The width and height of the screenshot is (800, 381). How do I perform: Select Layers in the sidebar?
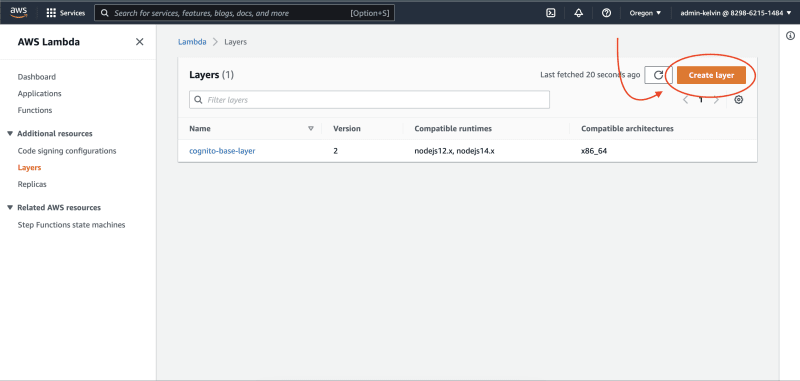point(29,167)
